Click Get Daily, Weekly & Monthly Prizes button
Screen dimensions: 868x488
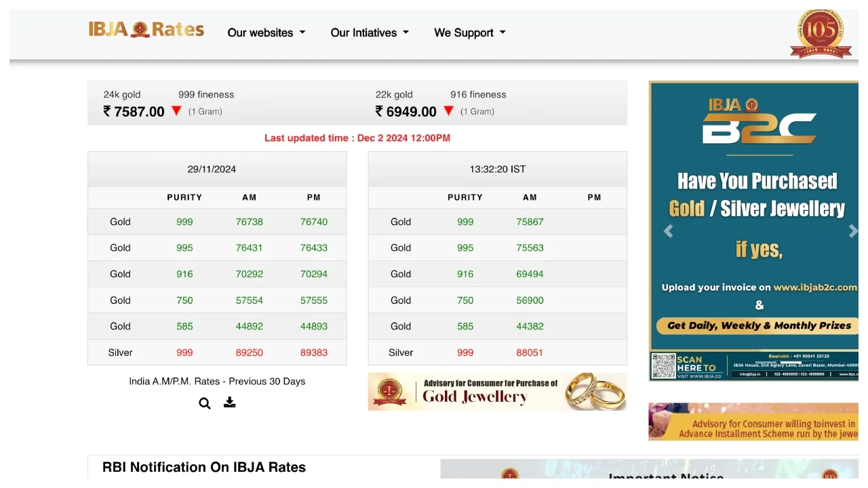(757, 326)
